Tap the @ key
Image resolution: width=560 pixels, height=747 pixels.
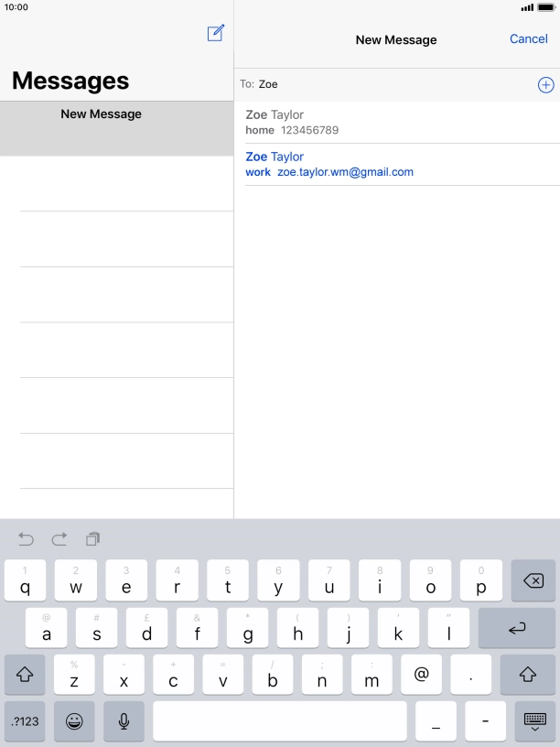[x=422, y=674]
